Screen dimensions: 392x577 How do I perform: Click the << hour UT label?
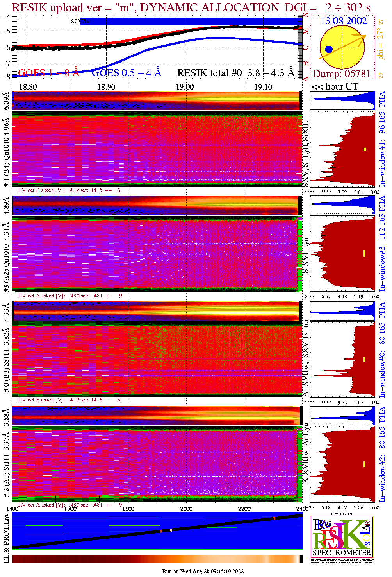pos(335,87)
